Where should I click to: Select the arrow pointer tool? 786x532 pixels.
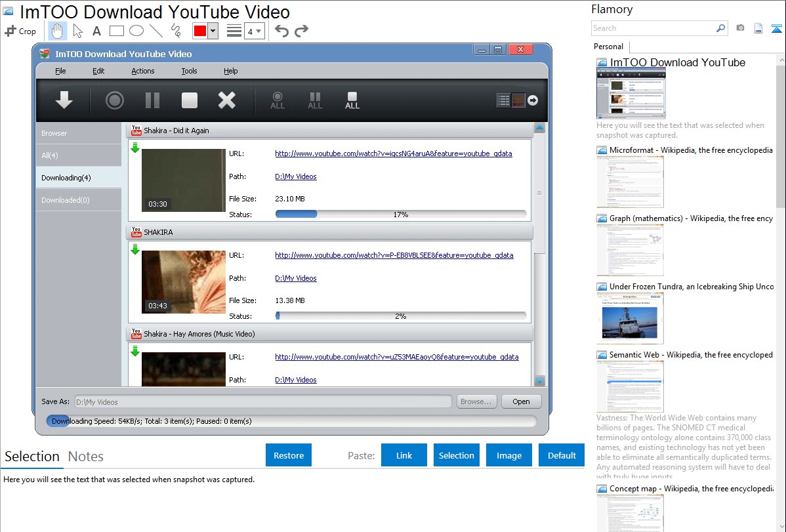point(77,31)
